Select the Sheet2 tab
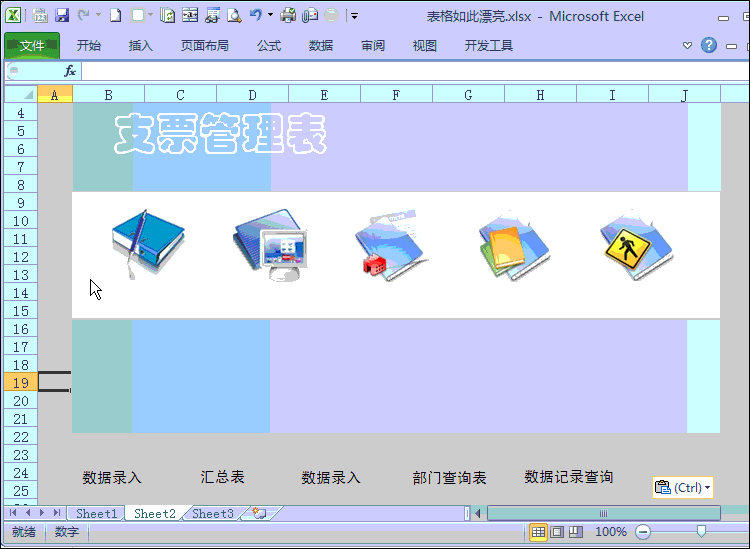The height and width of the screenshot is (549, 750). pyautogui.click(x=154, y=514)
